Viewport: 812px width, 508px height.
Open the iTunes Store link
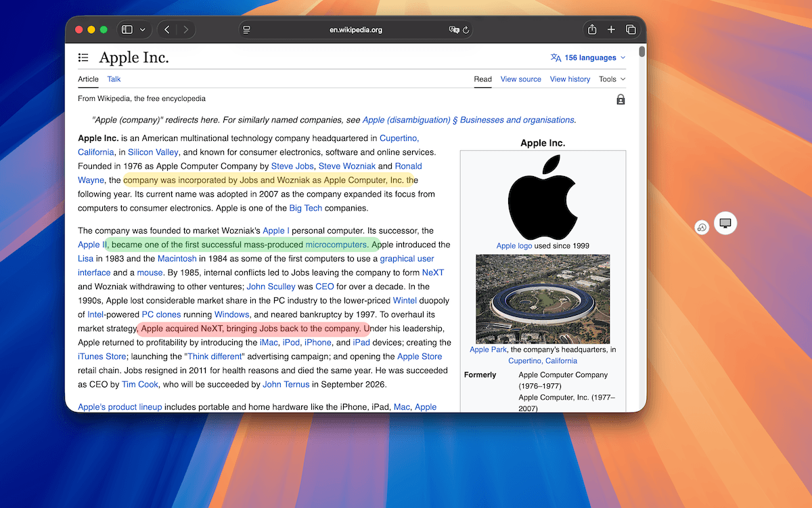point(102,356)
